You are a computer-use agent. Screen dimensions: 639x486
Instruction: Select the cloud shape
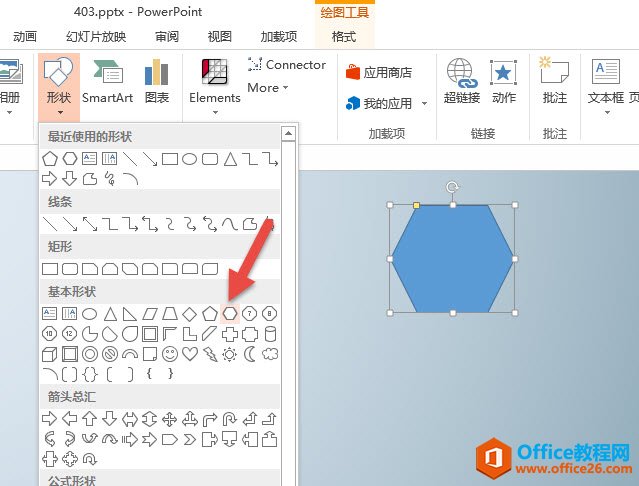(269, 354)
